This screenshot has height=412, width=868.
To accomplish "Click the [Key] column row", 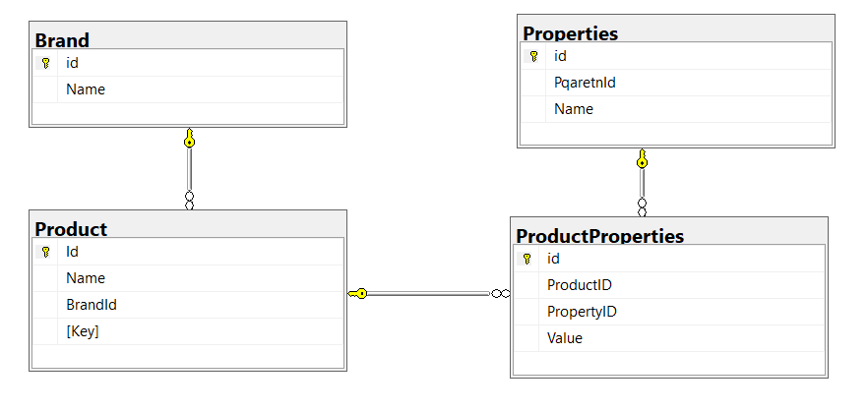I will click(x=83, y=331).
